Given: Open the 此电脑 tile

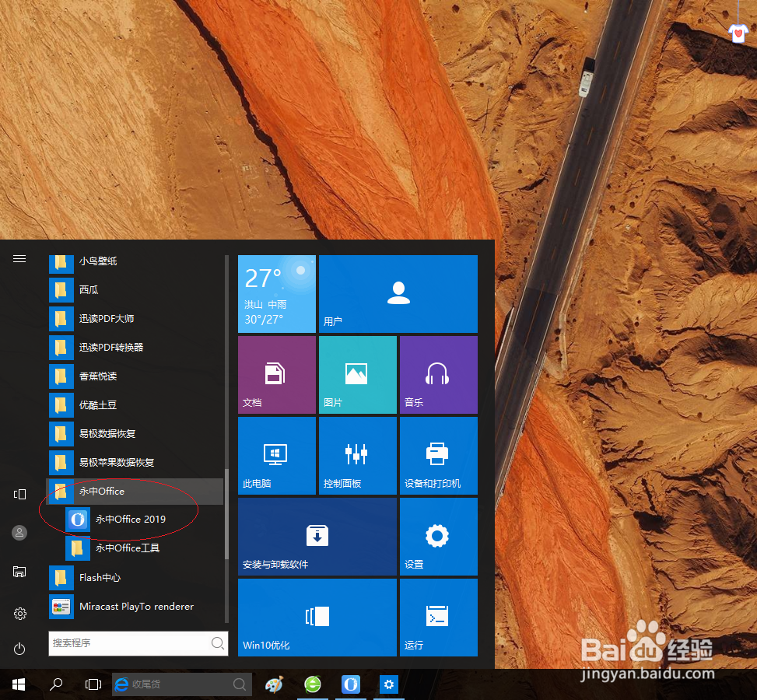Looking at the screenshot, I should tap(277, 456).
